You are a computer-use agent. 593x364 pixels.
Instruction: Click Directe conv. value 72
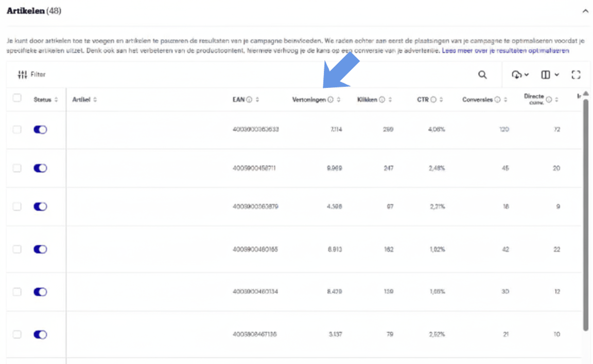pyautogui.click(x=556, y=130)
